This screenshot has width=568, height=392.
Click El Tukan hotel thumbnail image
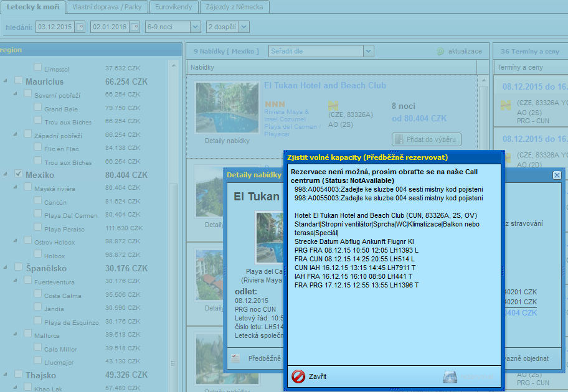(x=227, y=108)
